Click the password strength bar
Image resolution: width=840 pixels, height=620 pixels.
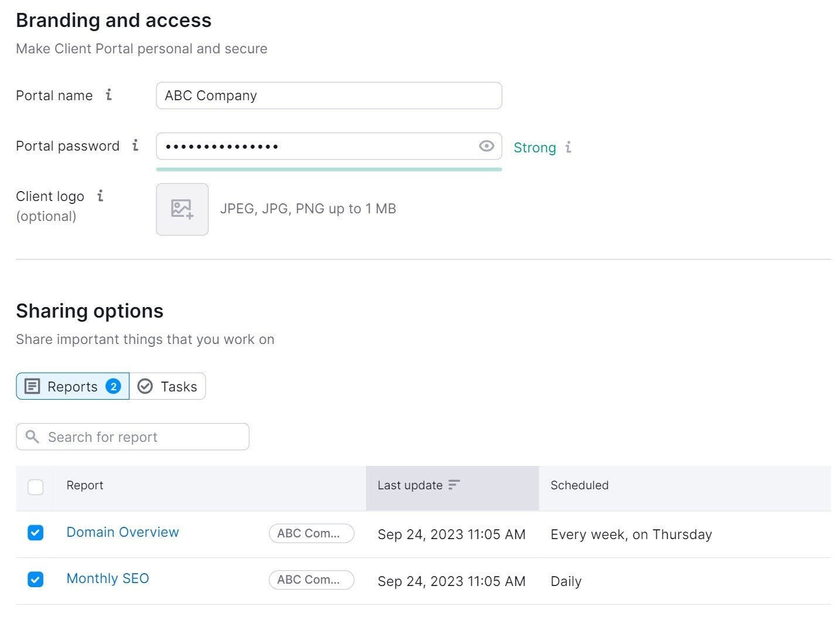point(329,169)
